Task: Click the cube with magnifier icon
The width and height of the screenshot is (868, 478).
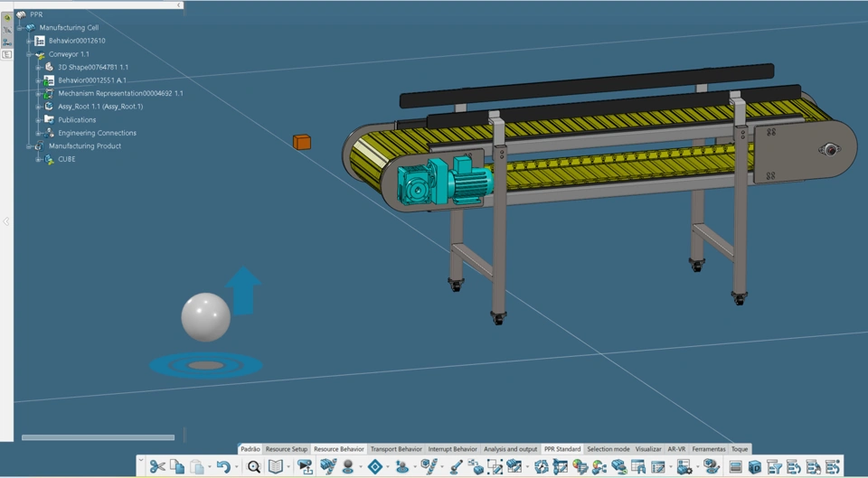Action: tap(711, 466)
